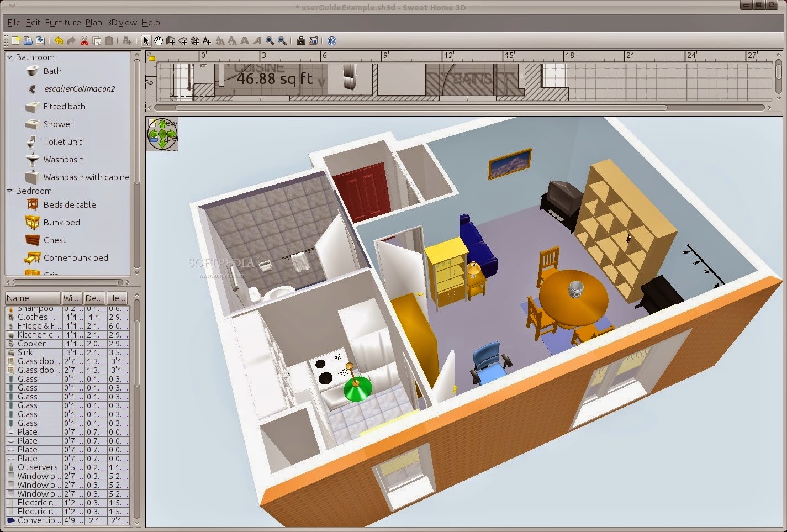Viewport: 787px width, 532px height.
Task: Zoom in on the plan
Action: [x=270, y=41]
